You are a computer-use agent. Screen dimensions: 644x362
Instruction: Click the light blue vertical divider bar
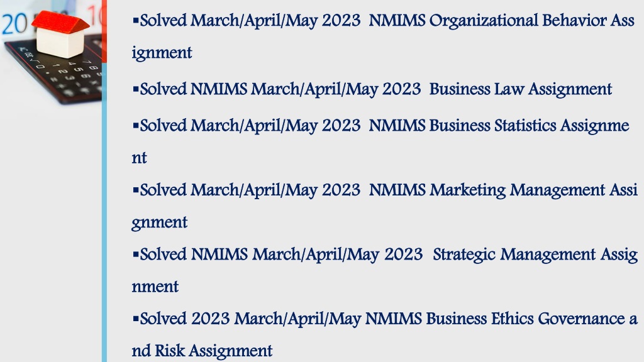104,212
